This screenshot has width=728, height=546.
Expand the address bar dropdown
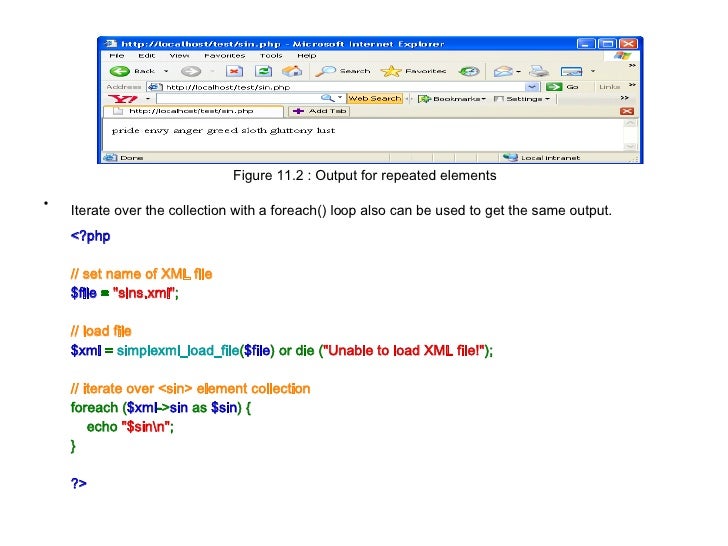pos(532,87)
